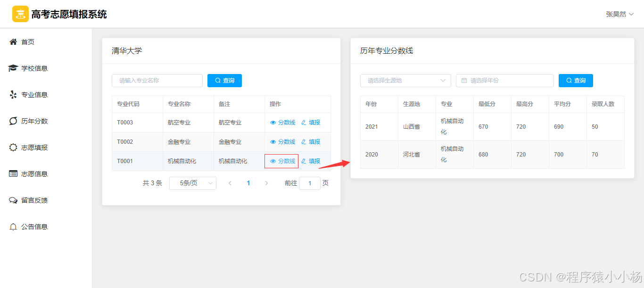Expand the 请选择生源地 dropdown
Viewport: 644px width, 288px height.
pyautogui.click(x=405, y=81)
